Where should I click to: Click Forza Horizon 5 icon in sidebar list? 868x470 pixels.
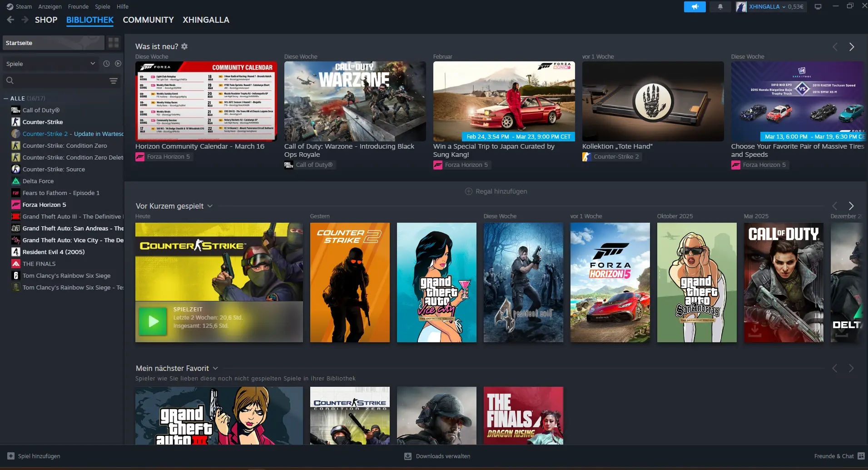click(16, 205)
